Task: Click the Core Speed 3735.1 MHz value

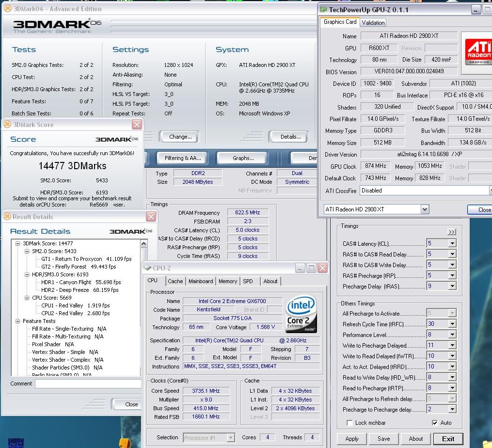Action: click(206, 391)
